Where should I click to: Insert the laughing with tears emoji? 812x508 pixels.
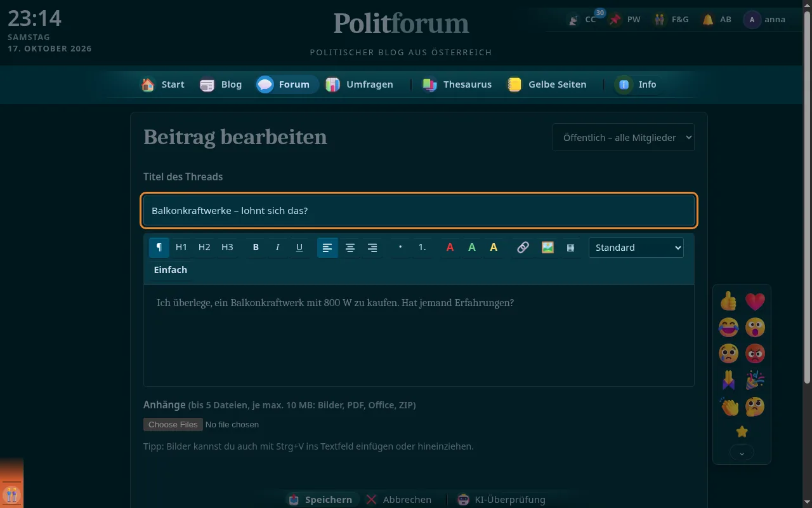729,328
